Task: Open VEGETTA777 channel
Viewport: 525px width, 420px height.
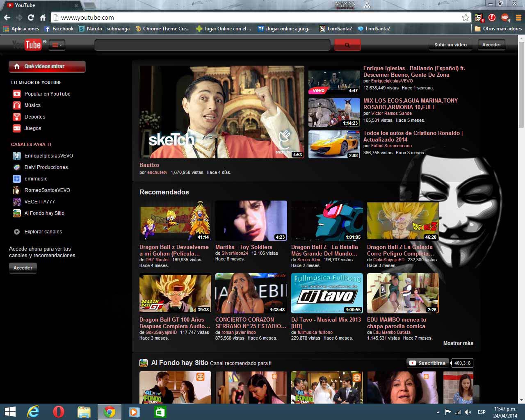Action: (34, 202)
